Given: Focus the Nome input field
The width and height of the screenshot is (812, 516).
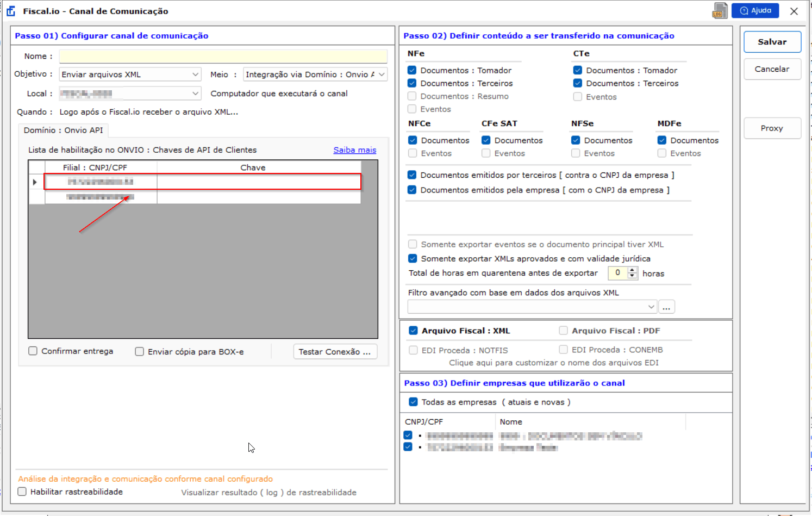Looking at the screenshot, I should (x=223, y=56).
